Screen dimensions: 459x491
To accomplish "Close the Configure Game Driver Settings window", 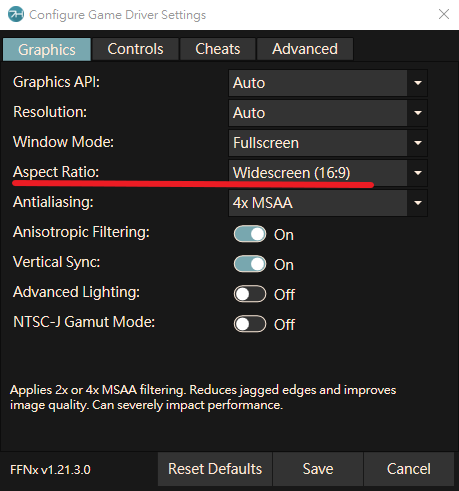I will coord(444,14).
